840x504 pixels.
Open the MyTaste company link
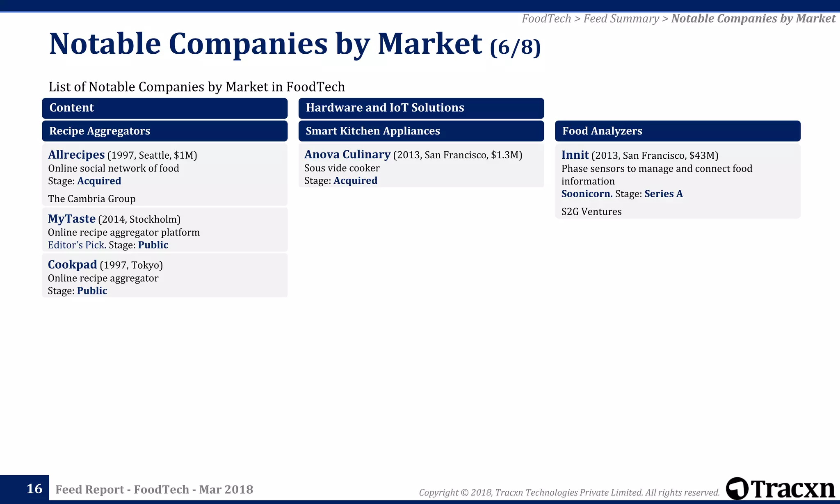(72, 219)
